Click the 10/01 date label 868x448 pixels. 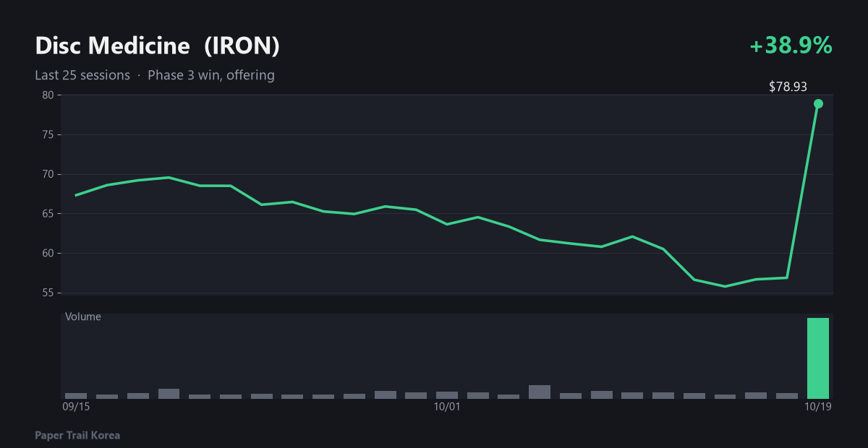[447, 407]
